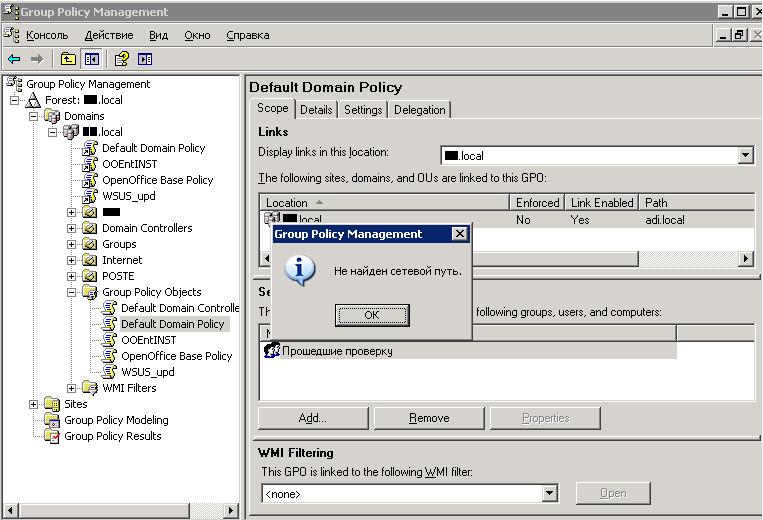The height and width of the screenshot is (520, 763).
Task: Toggle Show/Hide Console Tree toolbar icon
Action: (x=92, y=59)
